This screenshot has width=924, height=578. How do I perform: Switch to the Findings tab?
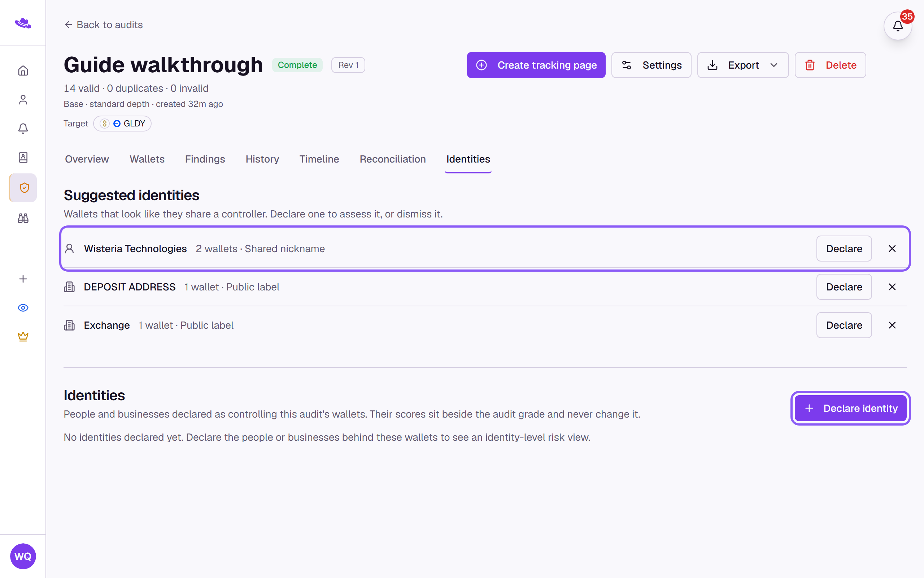click(205, 159)
